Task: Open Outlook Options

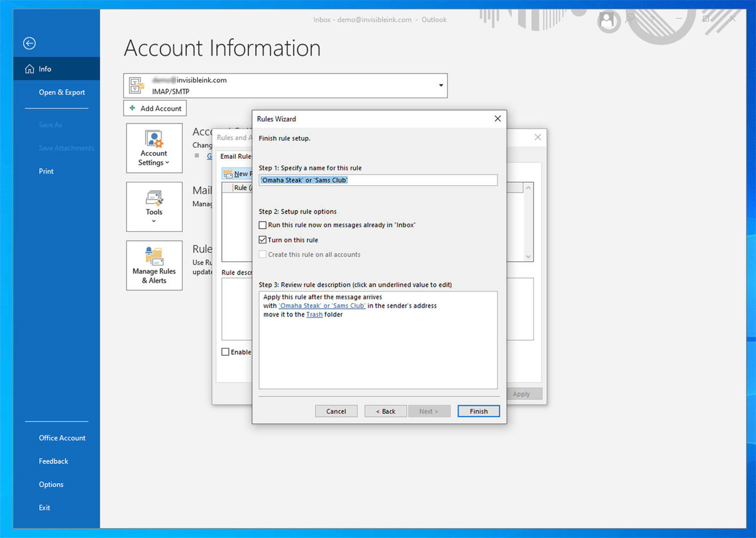Action: [x=51, y=485]
